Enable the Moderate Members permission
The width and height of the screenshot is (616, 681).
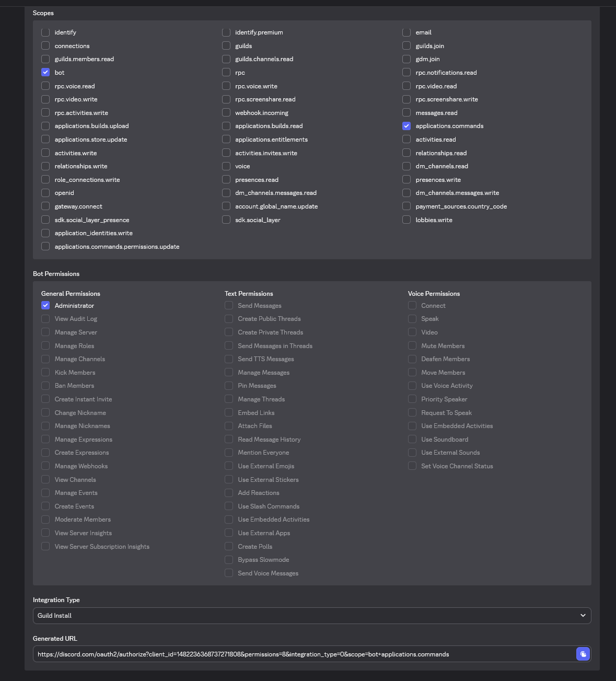45,519
